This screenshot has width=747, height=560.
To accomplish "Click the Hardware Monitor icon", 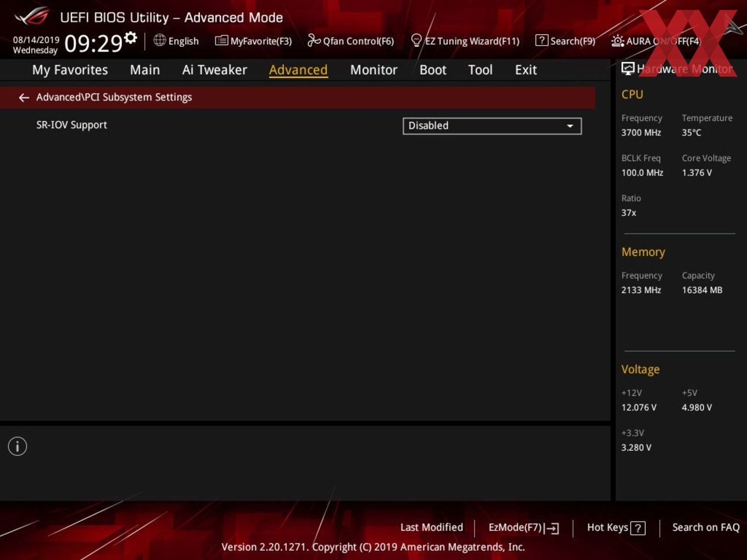I will (628, 69).
